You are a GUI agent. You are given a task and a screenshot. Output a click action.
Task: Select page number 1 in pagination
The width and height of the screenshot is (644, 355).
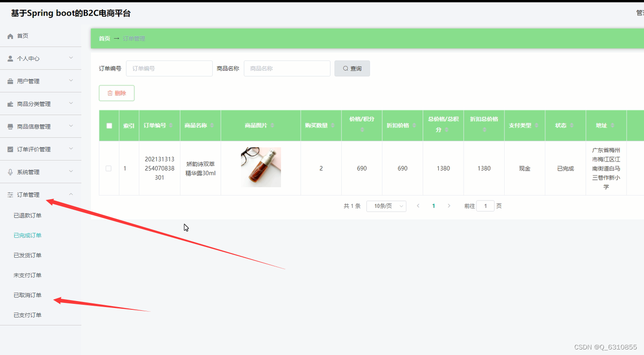pos(433,206)
